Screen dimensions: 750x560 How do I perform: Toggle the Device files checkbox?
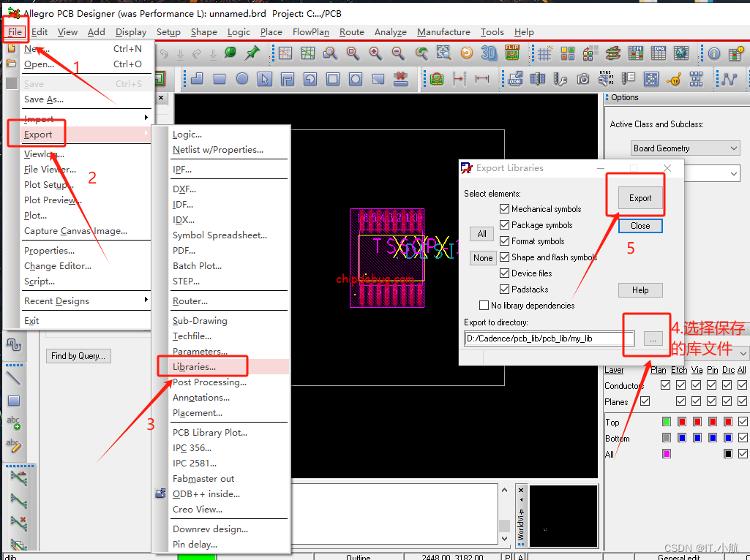tap(505, 273)
